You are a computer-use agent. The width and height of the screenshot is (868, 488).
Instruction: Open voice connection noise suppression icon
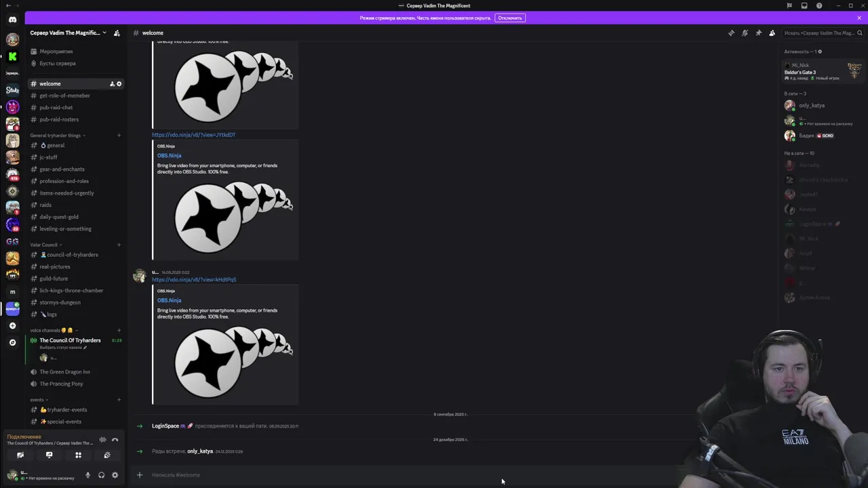tap(102, 440)
